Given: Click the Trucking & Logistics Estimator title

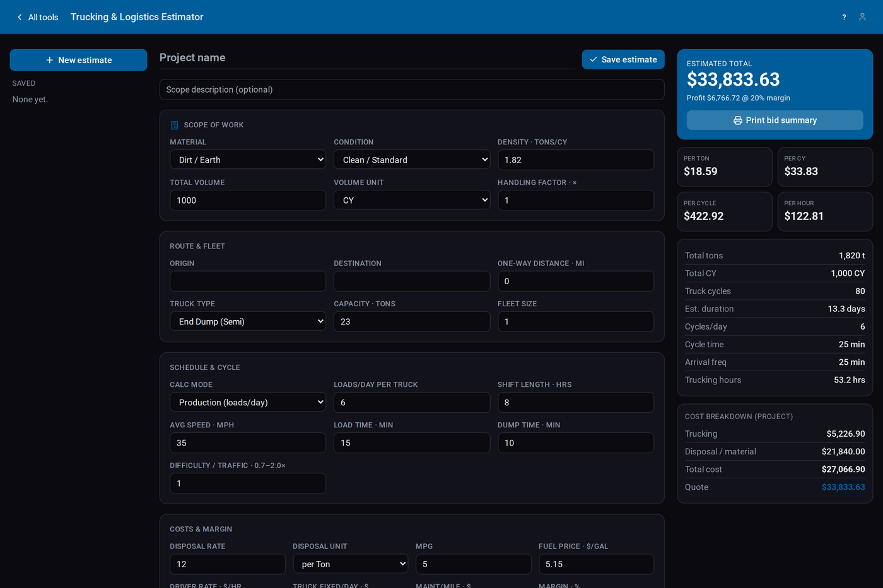Looking at the screenshot, I should click(137, 17).
